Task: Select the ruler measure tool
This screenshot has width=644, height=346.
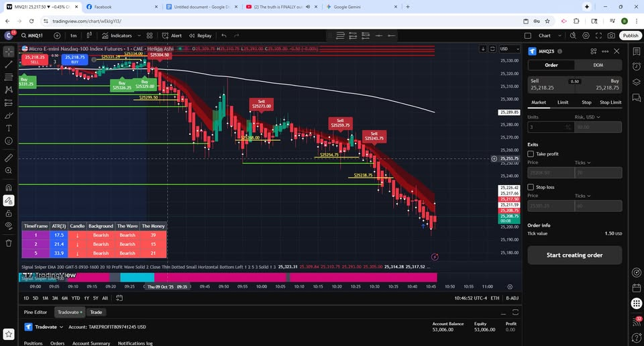Action: click(x=9, y=158)
